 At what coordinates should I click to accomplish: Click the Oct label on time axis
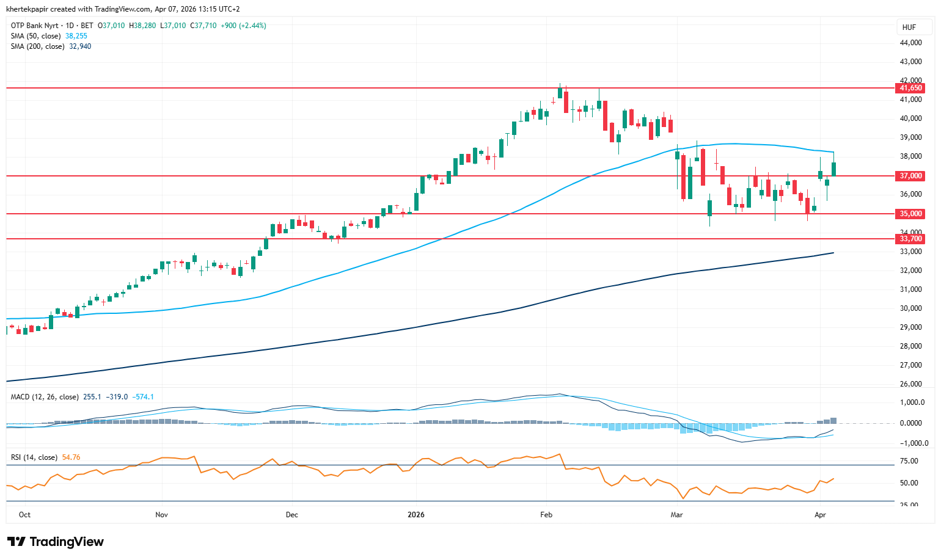click(x=24, y=515)
